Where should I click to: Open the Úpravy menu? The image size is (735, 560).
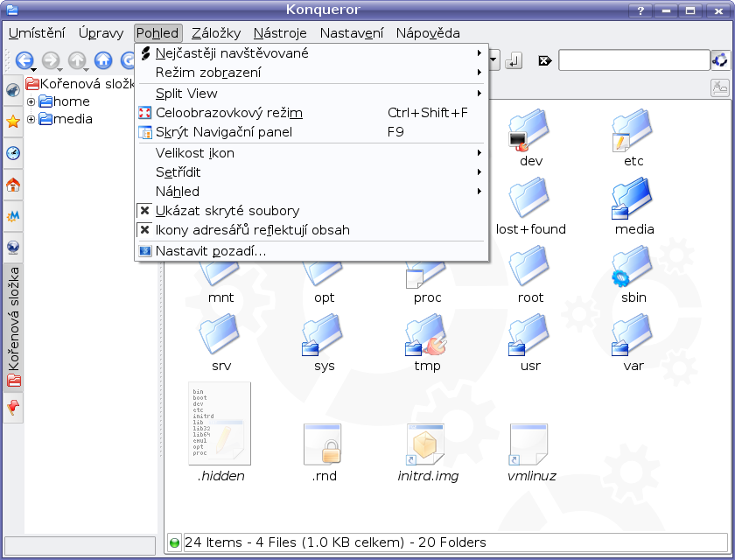101,33
